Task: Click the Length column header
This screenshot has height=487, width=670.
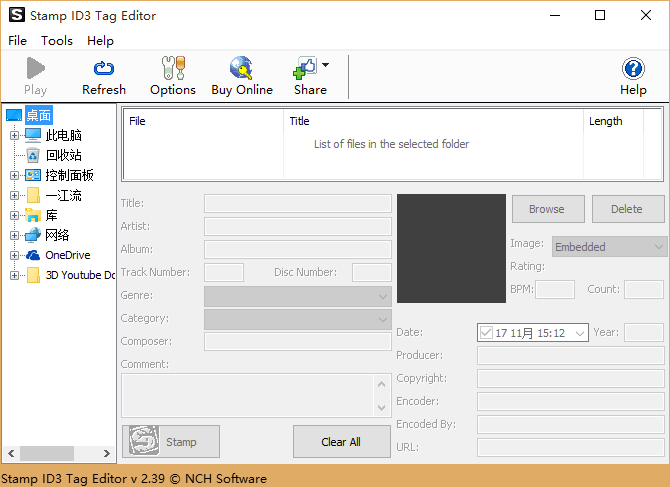Action: point(613,121)
